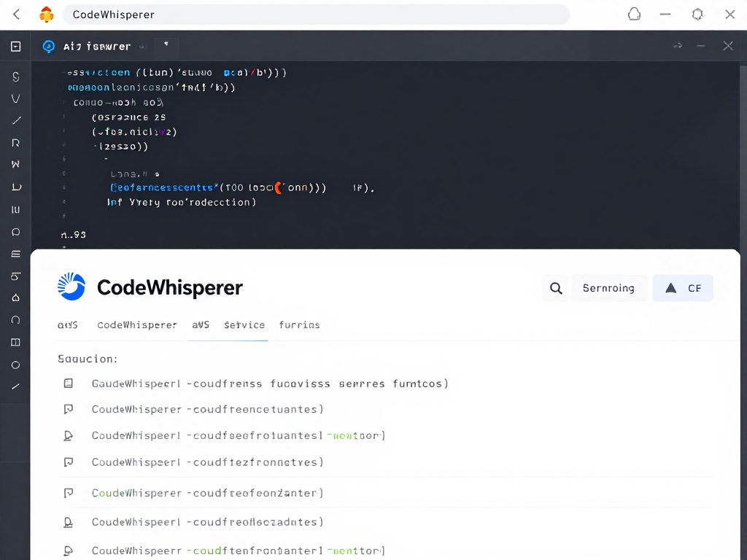Image resolution: width=747 pixels, height=560 pixels.
Task: Select the upper slash line tool in sidebar
Action: (16, 120)
